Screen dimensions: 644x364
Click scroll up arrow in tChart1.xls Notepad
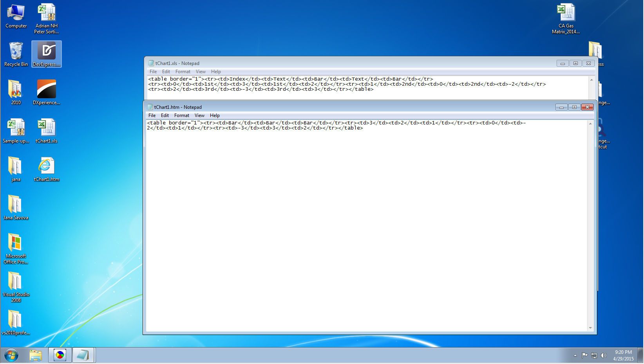(x=592, y=80)
